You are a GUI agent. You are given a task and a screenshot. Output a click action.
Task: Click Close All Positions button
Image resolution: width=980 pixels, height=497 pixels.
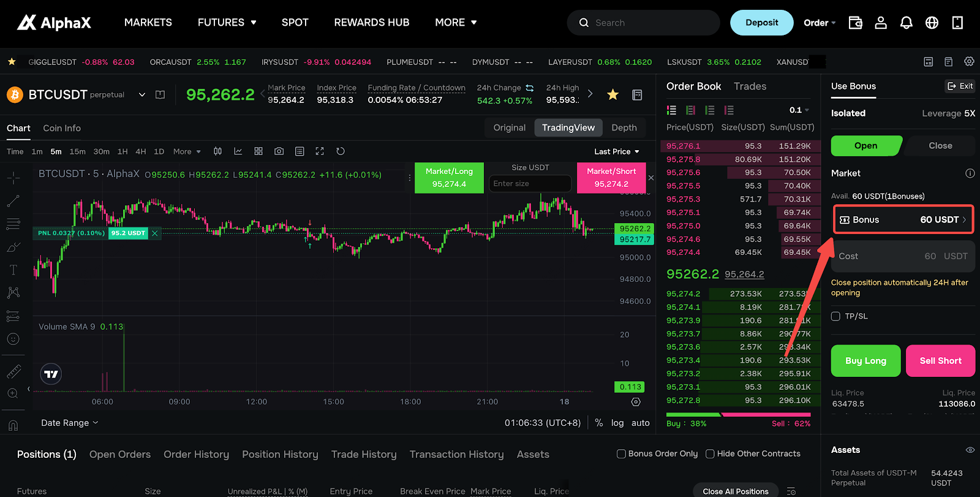[x=736, y=491]
